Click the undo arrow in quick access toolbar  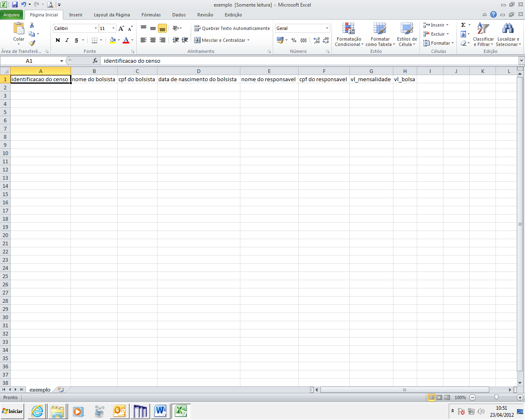24,5
